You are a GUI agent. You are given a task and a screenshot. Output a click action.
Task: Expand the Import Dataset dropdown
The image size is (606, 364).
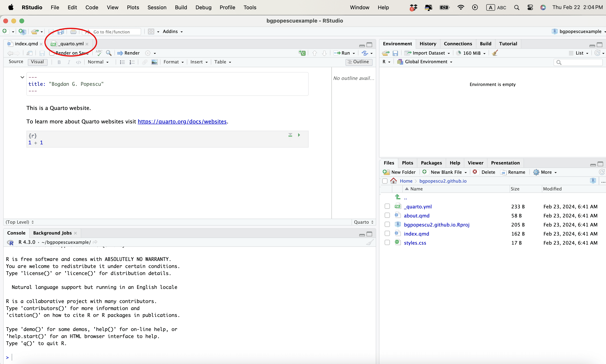click(449, 53)
